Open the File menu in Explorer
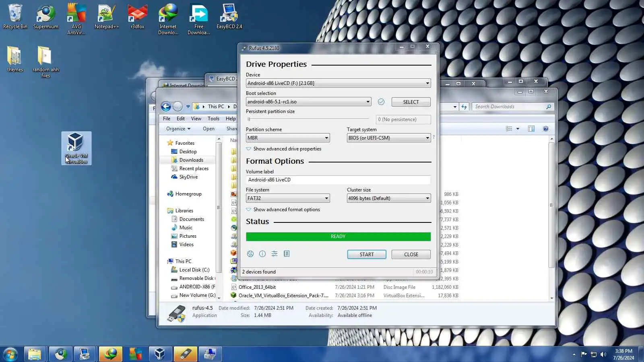The width and height of the screenshot is (644, 362). click(167, 119)
